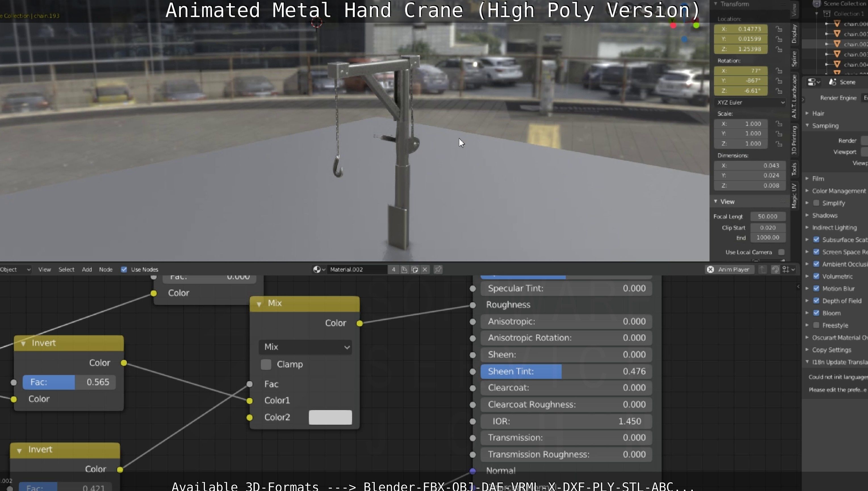868x491 pixels.
Task: Toggle the lock icon for Location X
Action: (779, 29)
